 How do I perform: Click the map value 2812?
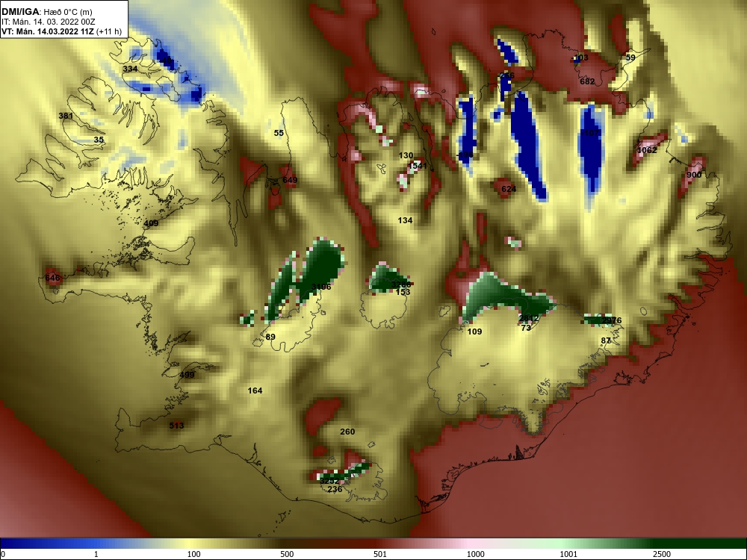(529, 318)
